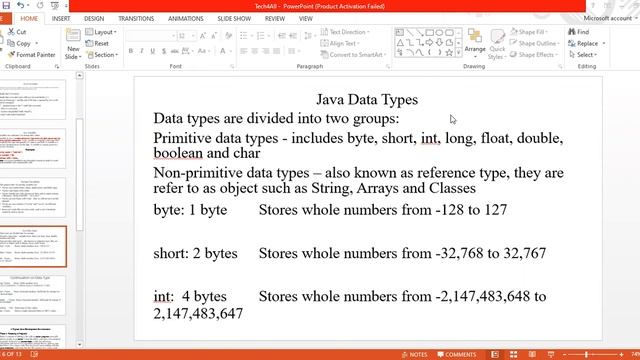Expand the shapes gallery
Viewport: 640px width, 360px height.
[x=458, y=52]
